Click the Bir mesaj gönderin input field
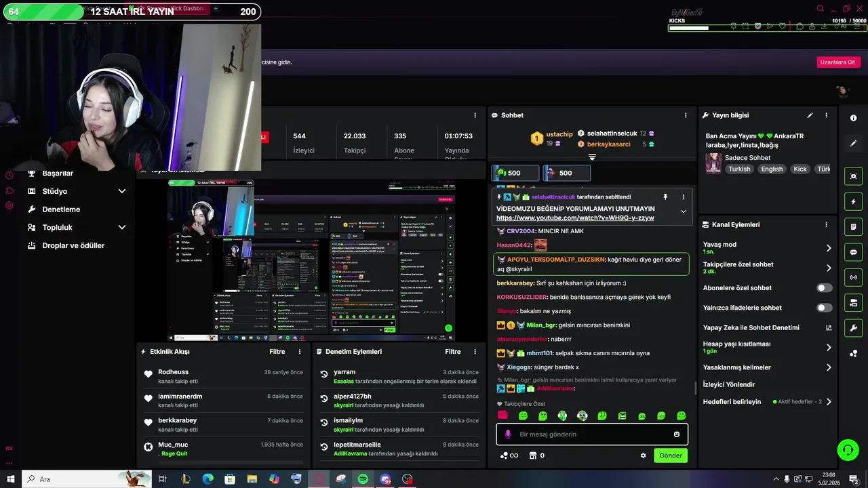868x488 pixels. 591,434
